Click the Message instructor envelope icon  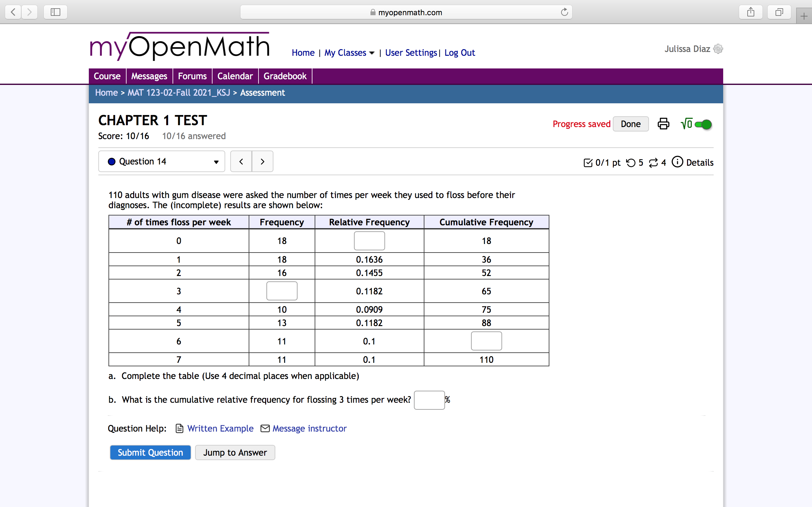pyautogui.click(x=265, y=428)
